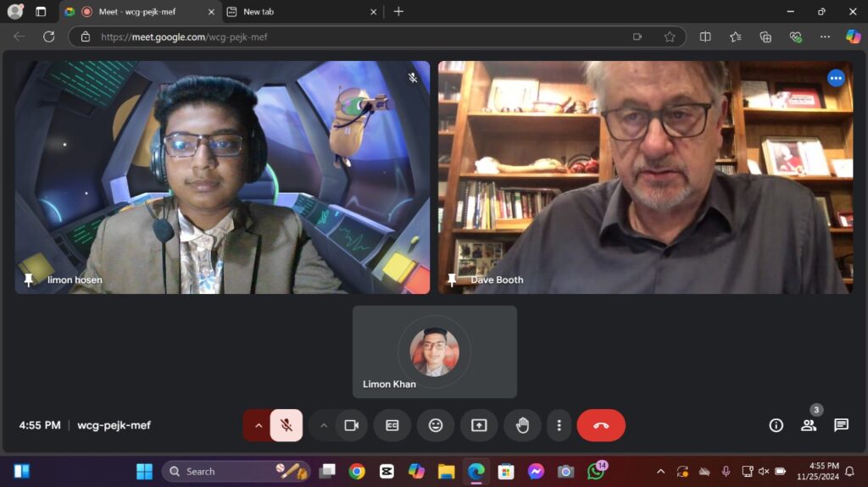Screen dimensions: 868x487
Task: Send a reaction with the emoji icon
Action: pos(436,425)
